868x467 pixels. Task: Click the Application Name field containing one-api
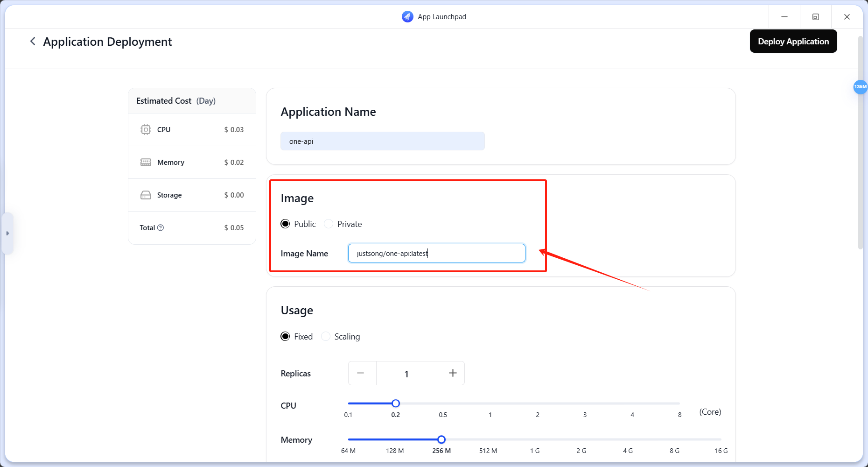pyautogui.click(x=383, y=141)
